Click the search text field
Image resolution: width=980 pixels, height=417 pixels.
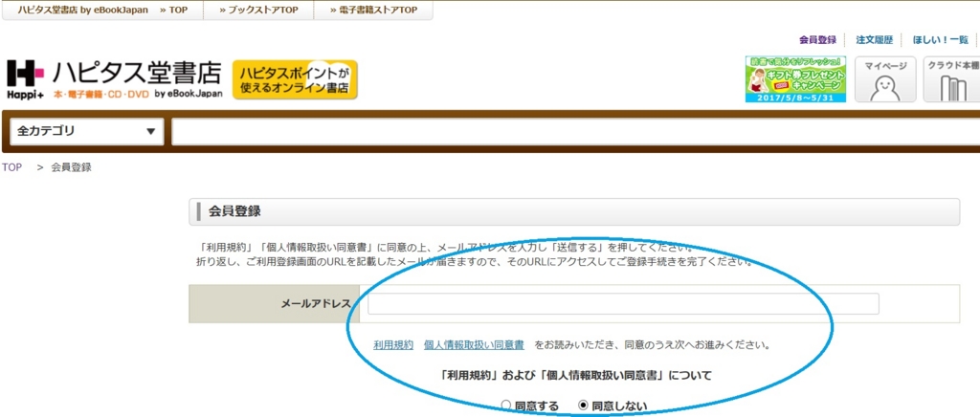[575, 132]
